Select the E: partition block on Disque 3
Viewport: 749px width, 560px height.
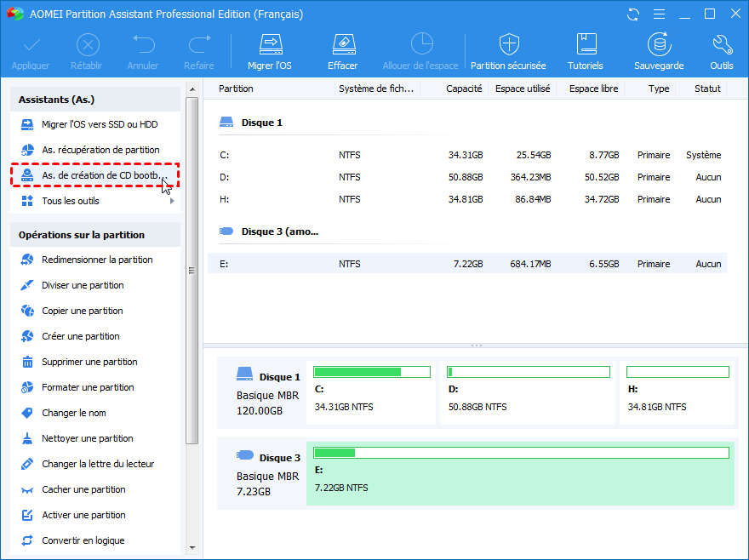point(519,472)
